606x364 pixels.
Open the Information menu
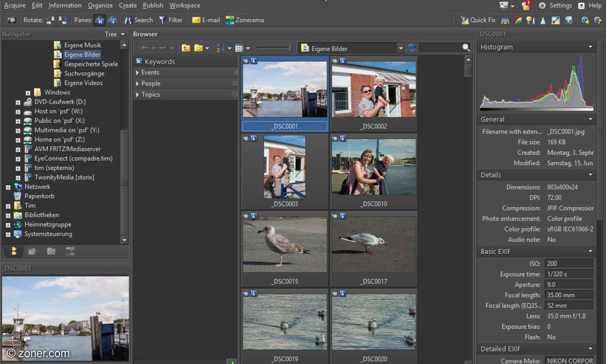(65, 6)
